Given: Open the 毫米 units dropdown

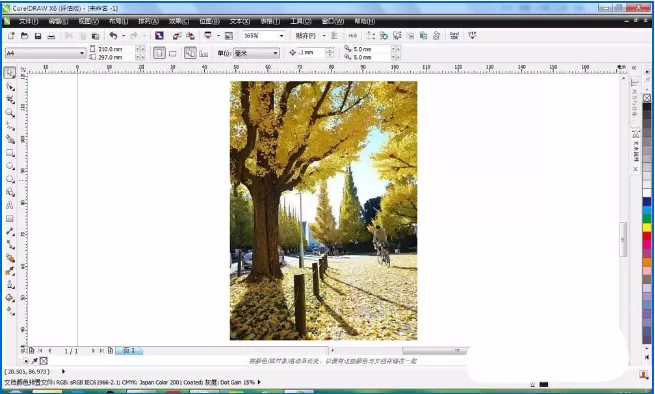Looking at the screenshot, I should 256,53.
